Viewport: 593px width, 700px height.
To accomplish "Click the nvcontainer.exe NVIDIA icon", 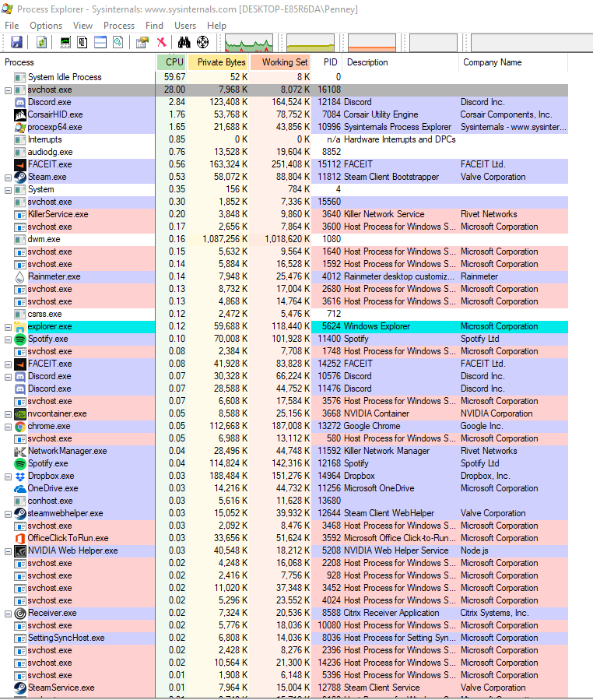I will click(x=20, y=413).
